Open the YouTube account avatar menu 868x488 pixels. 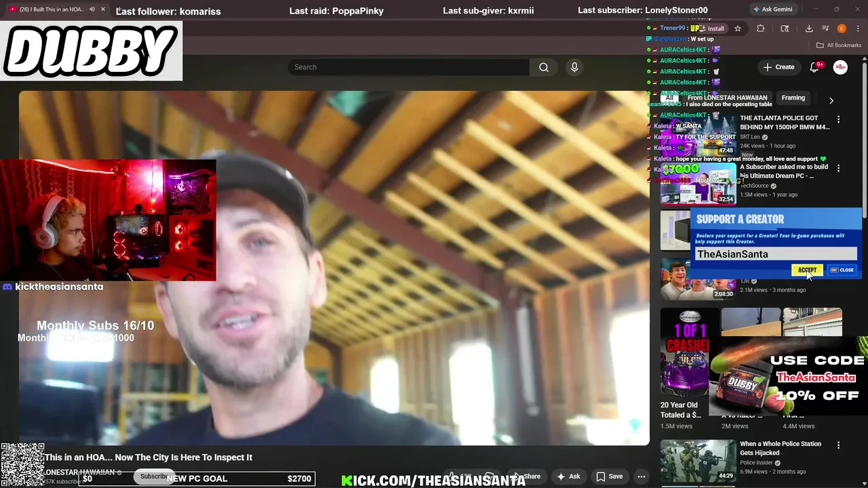click(840, 67)
